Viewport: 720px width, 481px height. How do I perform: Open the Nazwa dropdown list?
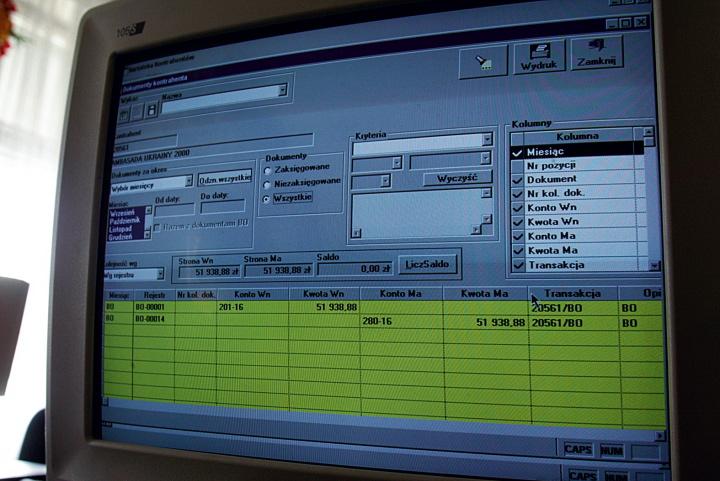click(283, 90)
